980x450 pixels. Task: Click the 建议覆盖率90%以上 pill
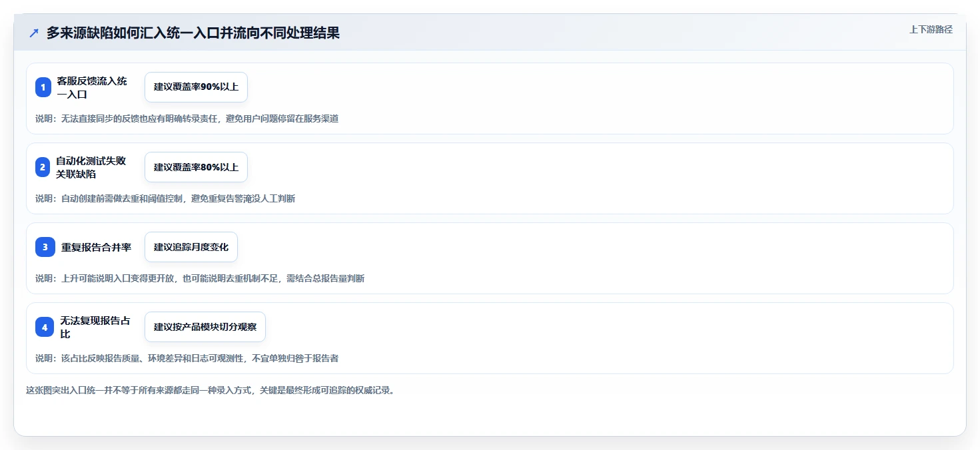click(196, 87)
